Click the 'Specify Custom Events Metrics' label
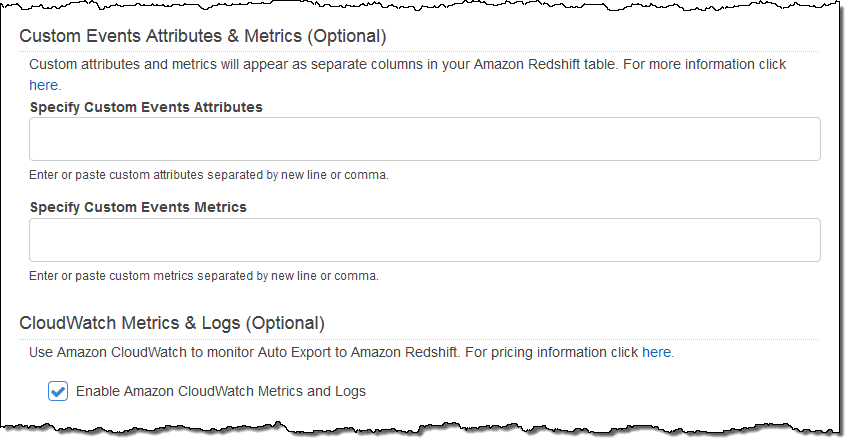This screenshot has width=851, height=443. click(138, 207)
